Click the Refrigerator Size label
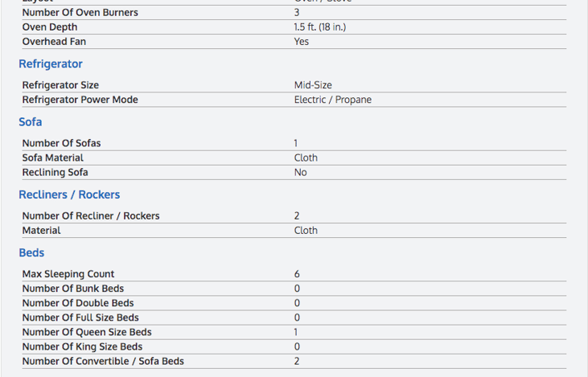 click(x=72, y=85)
